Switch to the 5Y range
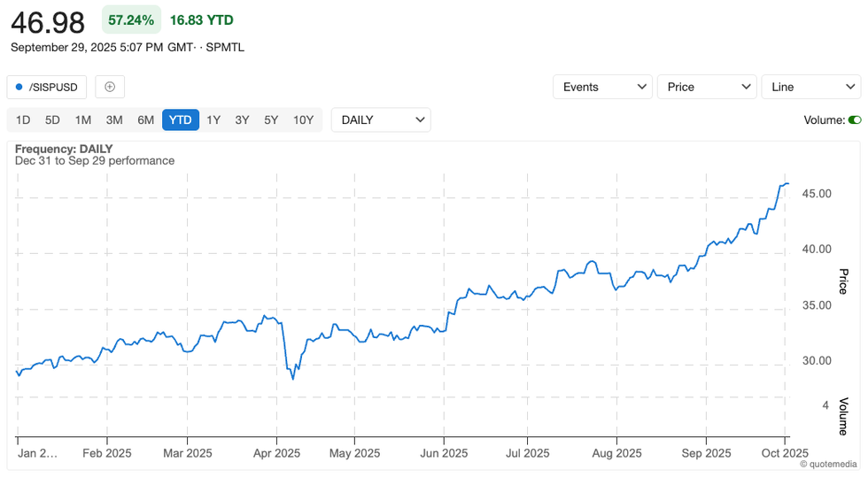Screen dimensions: 868x477 pyautogui.click(x=271, y=120)
